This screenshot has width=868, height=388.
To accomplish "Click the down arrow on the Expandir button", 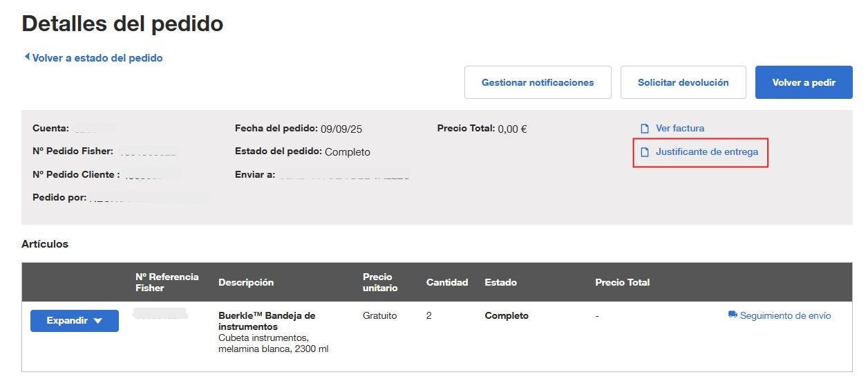I will (98, 321).
